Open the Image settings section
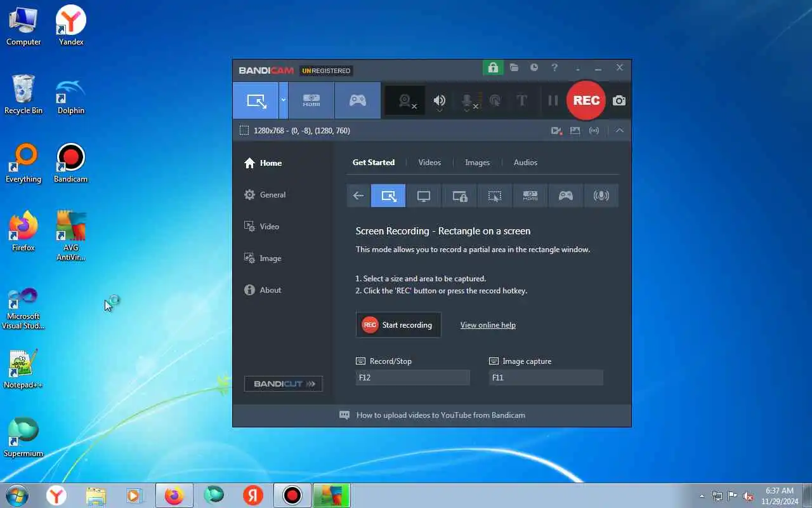The image size is (812, 508). click(x=263, y=258)
